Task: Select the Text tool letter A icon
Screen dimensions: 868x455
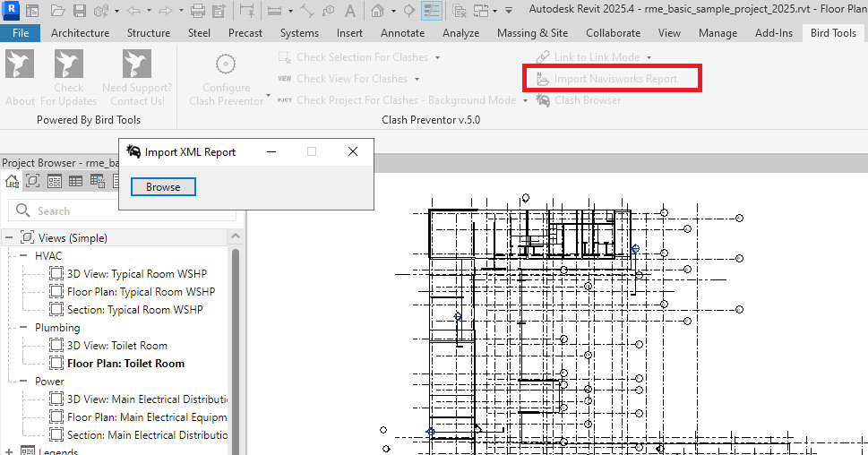Action: pyautogui.click(x=350, y=11)
